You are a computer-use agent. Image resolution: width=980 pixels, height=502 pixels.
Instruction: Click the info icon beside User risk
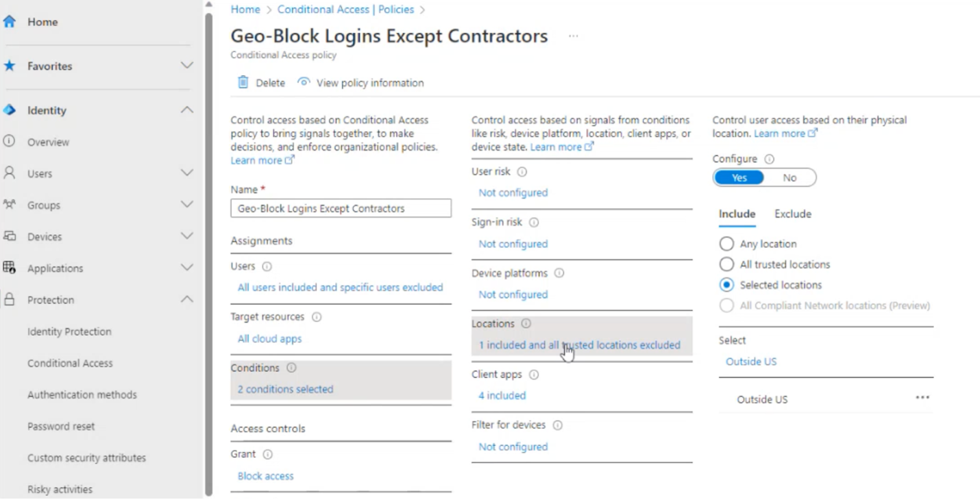pos(522,172)
